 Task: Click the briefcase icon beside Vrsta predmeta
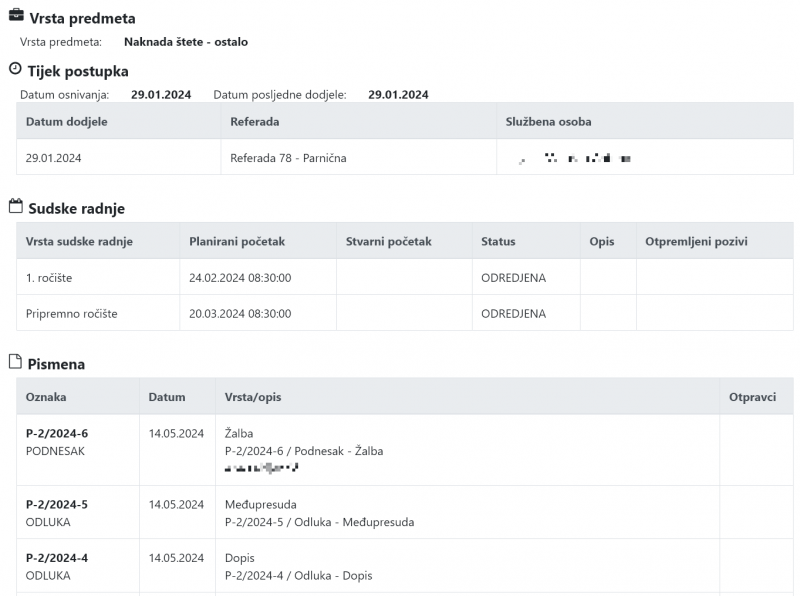click(x=16, y=18)
